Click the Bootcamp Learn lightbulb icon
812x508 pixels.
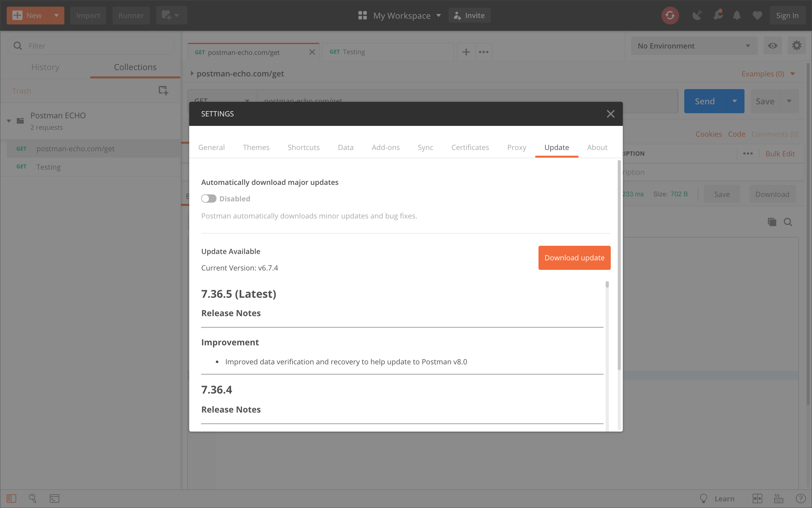(703, 498)
